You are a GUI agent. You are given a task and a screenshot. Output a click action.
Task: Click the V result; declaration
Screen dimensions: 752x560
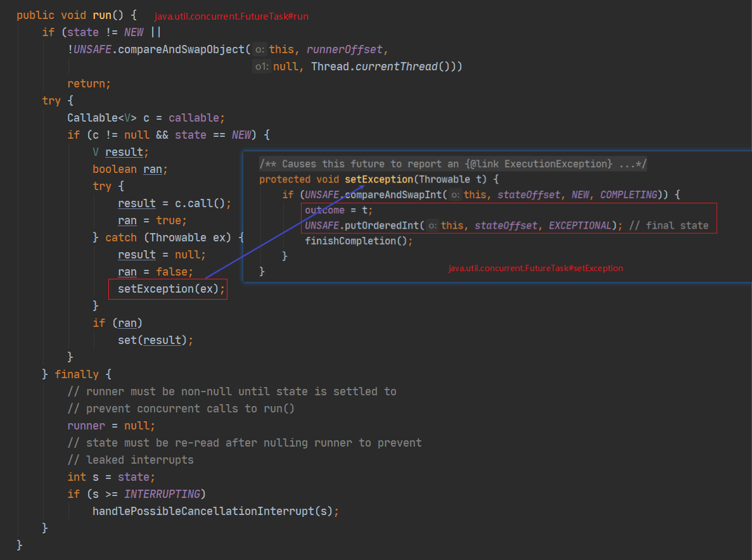[x=121, y=153]
